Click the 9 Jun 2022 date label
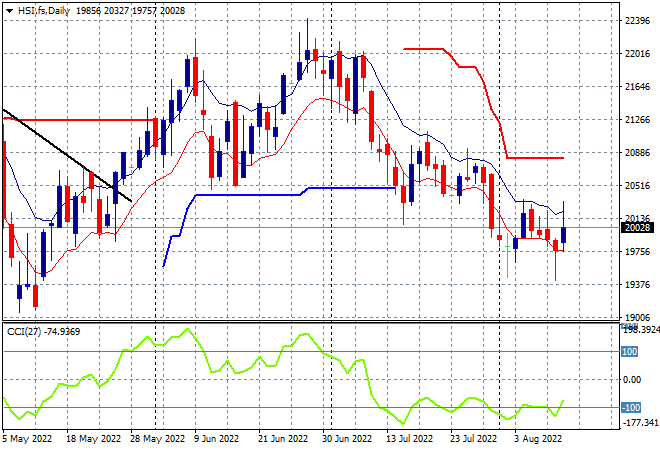The width and height of the screenshot is (660, 450). click(x=216, y=439)
